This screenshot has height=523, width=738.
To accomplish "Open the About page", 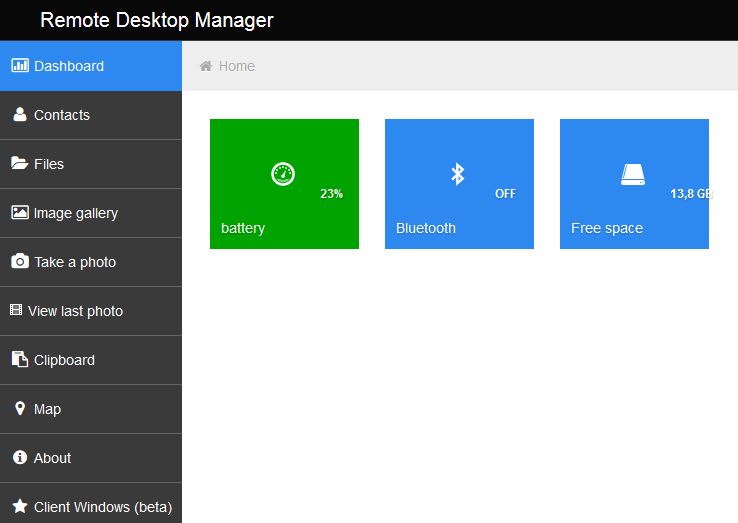I will tap(91, 458).
